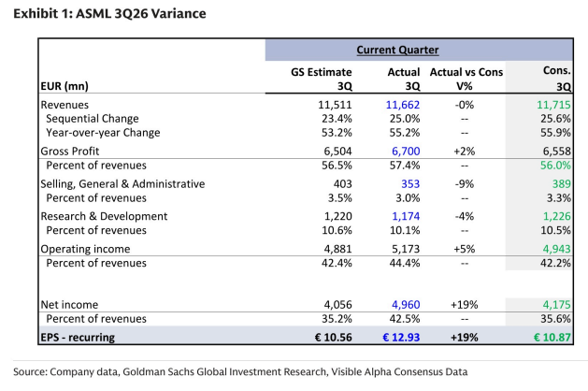Select the 'Revenues' row label
The image size is (588, 391).
coord(65,105)
